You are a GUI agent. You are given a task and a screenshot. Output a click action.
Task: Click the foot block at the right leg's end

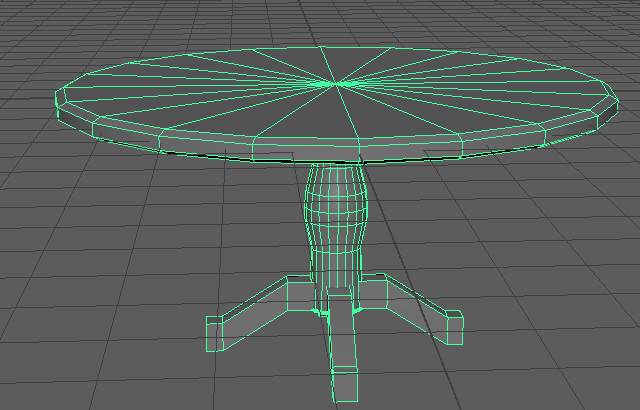pyautogui.click(x=455, y=327)
